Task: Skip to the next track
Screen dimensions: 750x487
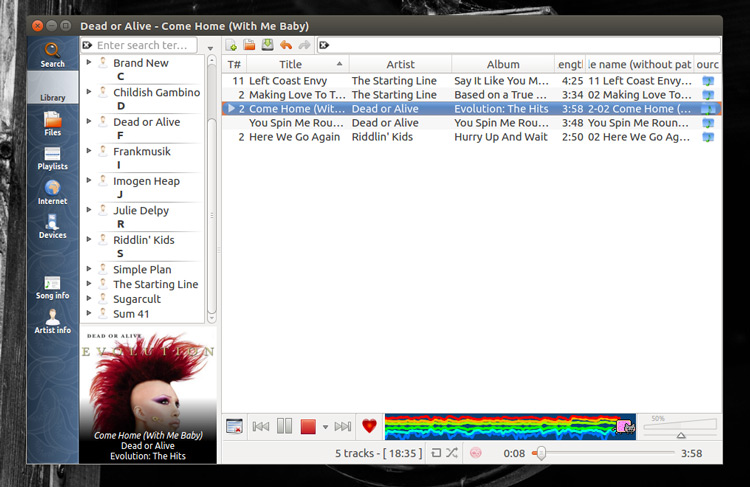Action: (x=342, y=426)
